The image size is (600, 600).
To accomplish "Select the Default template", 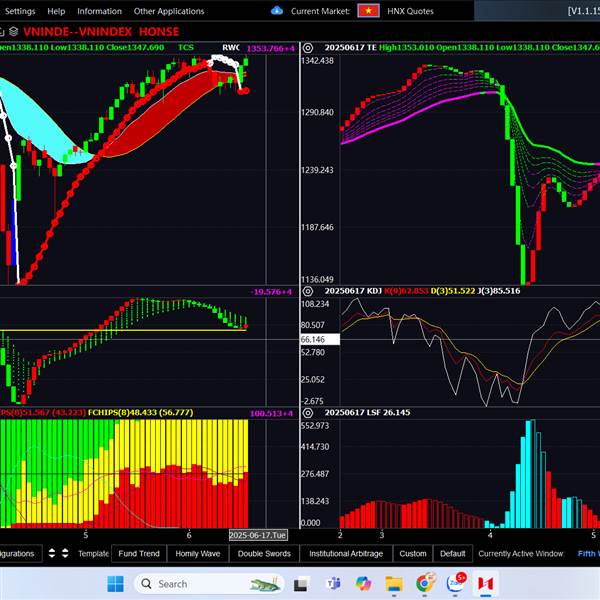I will point(452,553).
